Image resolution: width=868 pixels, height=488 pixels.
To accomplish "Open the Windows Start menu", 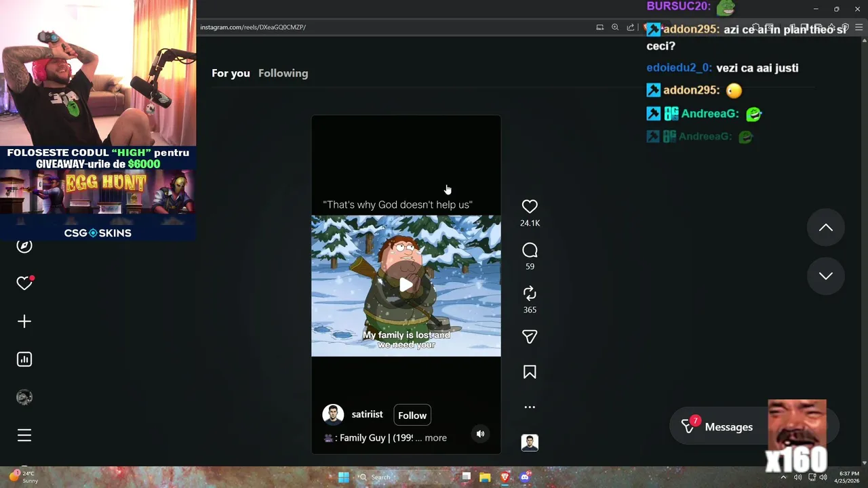I will [343, 477].
